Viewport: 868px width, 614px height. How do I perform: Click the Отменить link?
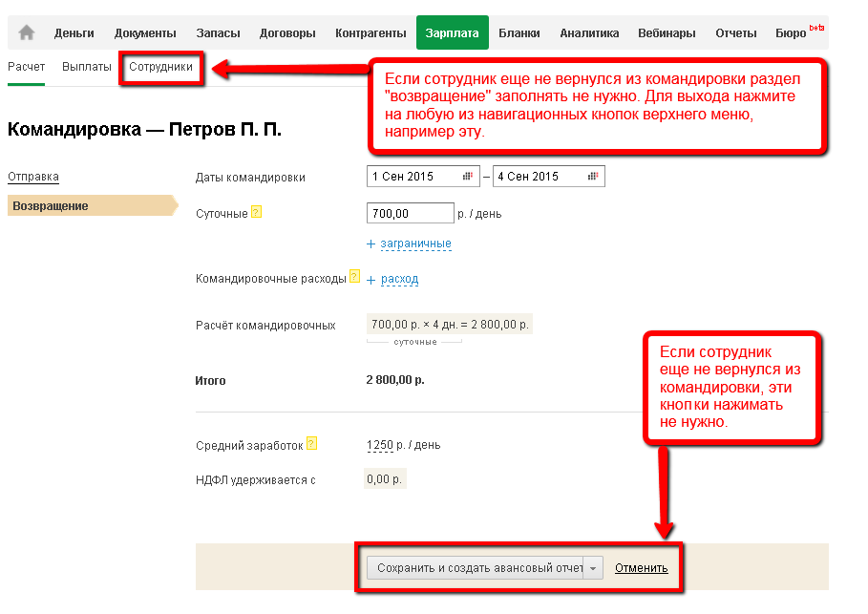(x=641, y=568)
